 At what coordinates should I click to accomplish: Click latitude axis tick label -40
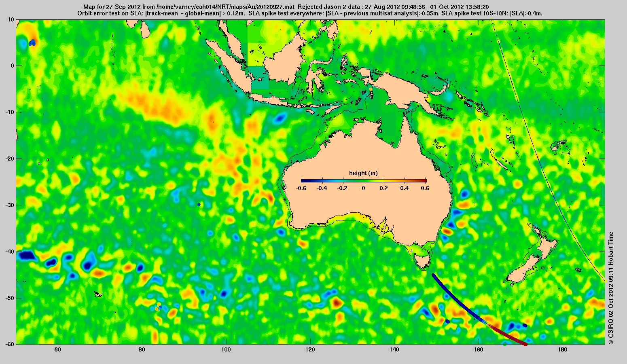(x=10, y=252)
